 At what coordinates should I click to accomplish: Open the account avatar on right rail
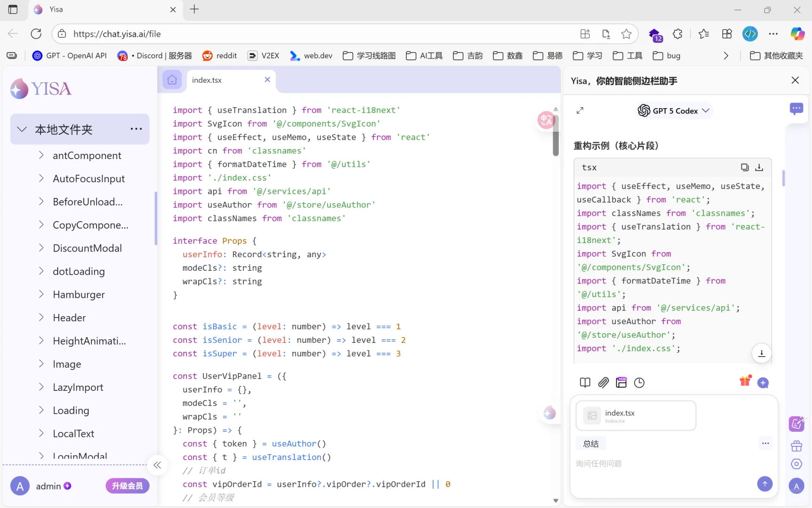click(x=796, y=486)
